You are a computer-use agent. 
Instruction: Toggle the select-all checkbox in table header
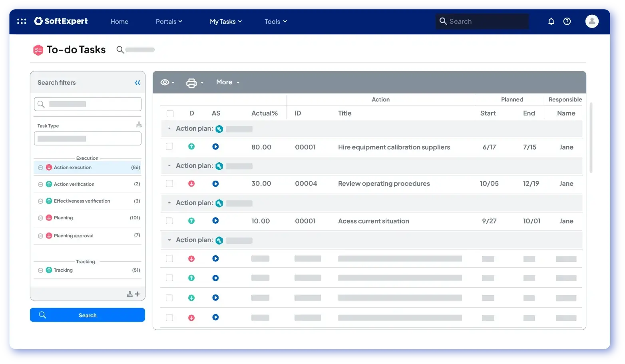click(170, 113)
